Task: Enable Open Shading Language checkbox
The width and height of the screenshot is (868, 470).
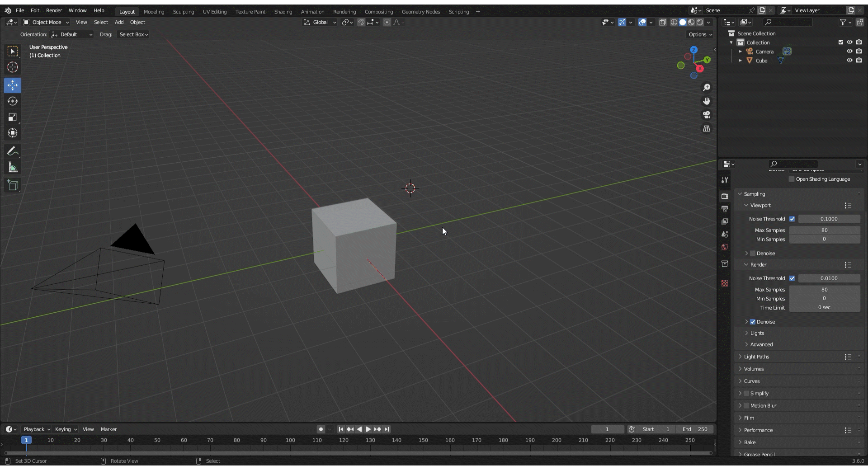Action: (x=792, y=179)
